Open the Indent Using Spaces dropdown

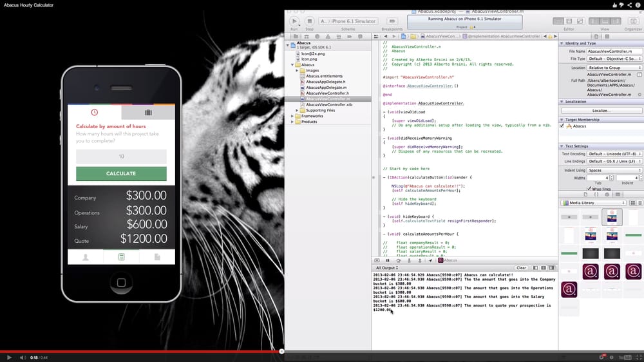coord(614,171)
